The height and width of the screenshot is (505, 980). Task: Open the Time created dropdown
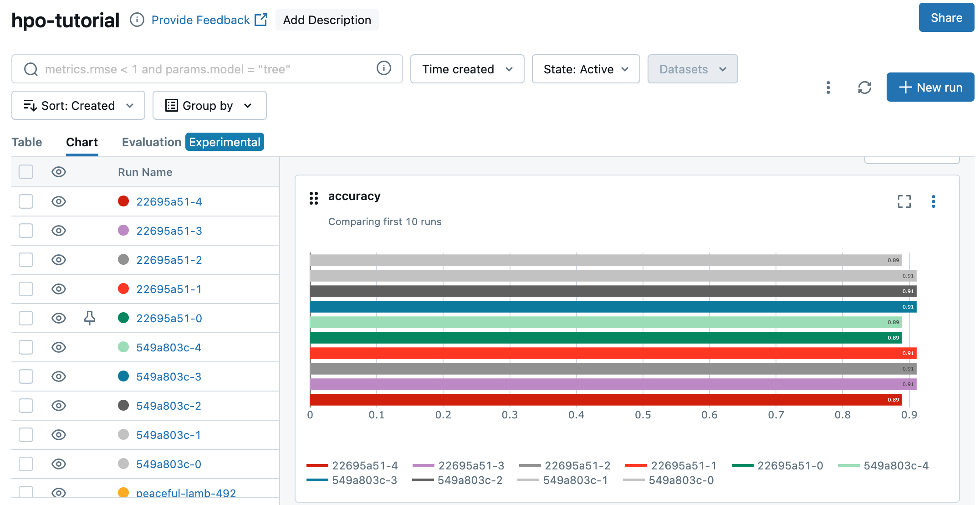tap(467, 69)
